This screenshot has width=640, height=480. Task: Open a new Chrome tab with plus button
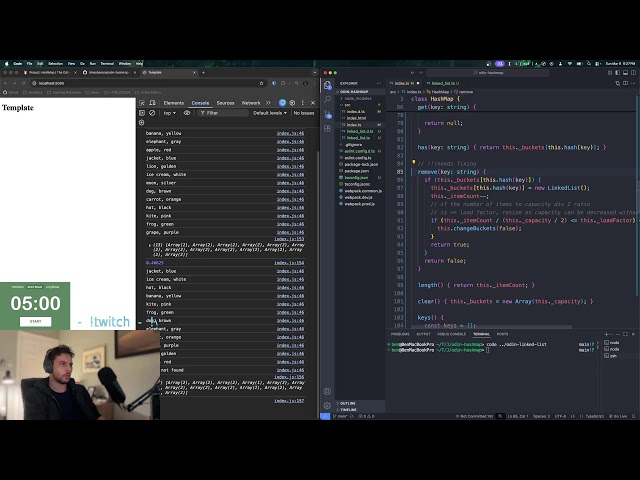coord(203,73)
